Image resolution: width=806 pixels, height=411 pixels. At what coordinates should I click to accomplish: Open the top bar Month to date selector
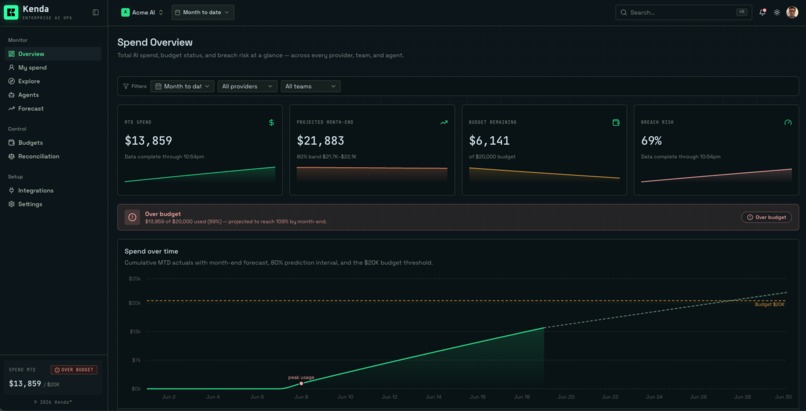203,12
